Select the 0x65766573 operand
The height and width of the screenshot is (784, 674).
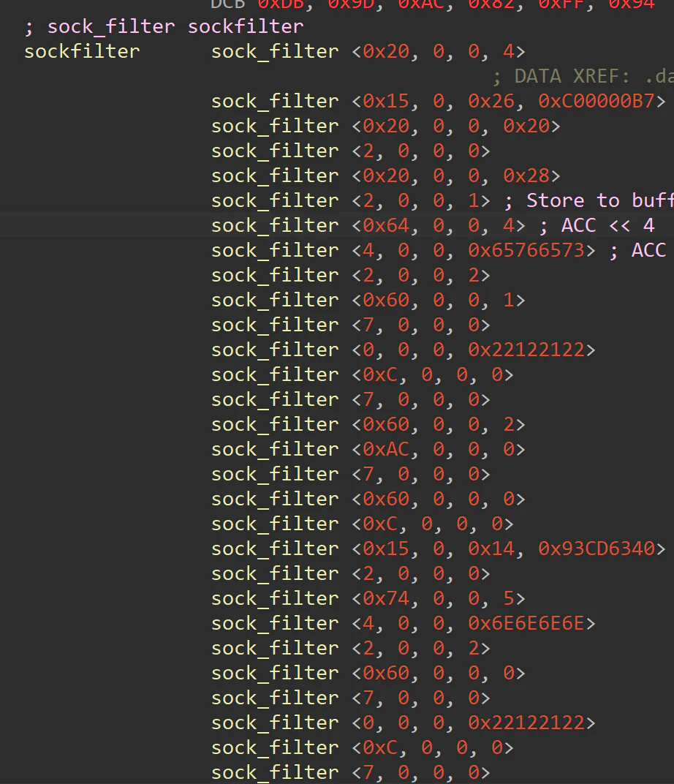(526, 250)
